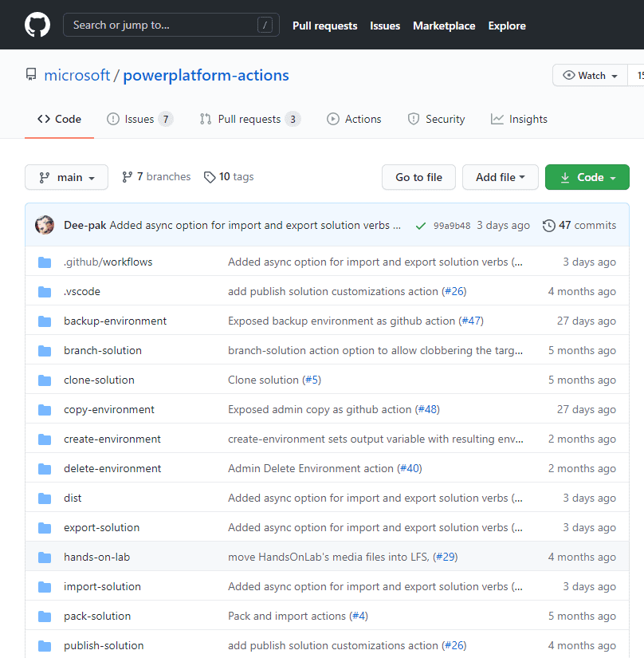Click the folder icon for export-solution
The height and width of the screenshot is (658, 644).
click(45, 528)
